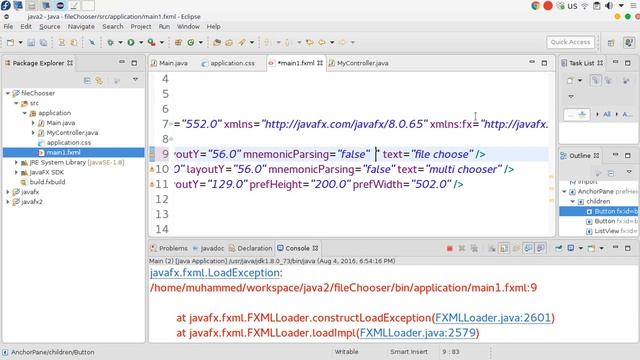This screenshot has height=360, width=640.
Task: Click the javafx.fxml.LoadException link
Action: [215, 273]
